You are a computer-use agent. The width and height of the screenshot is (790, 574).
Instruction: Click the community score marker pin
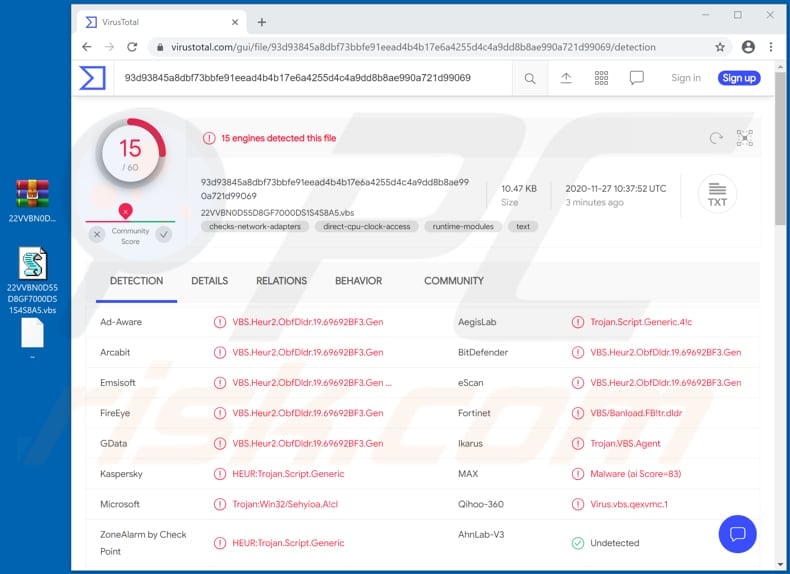pyautogui.click(x=125, y=211)
